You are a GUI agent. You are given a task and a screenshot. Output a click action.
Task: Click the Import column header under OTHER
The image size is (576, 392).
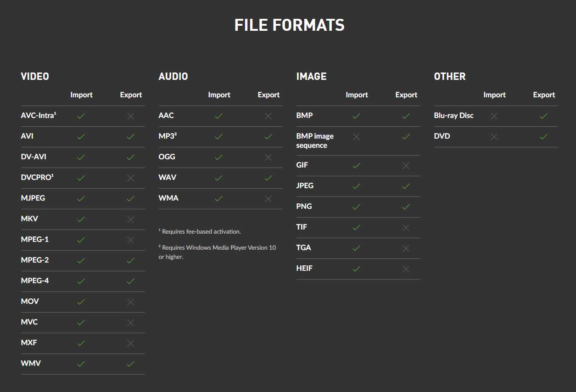[x=494, y=95]
